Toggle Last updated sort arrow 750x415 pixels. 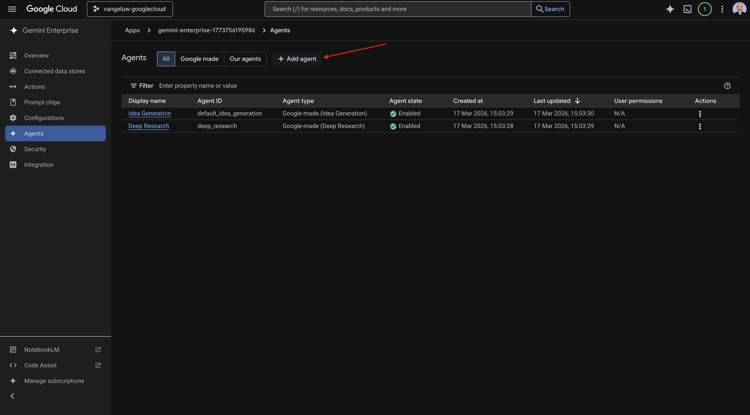coord(577,101)
